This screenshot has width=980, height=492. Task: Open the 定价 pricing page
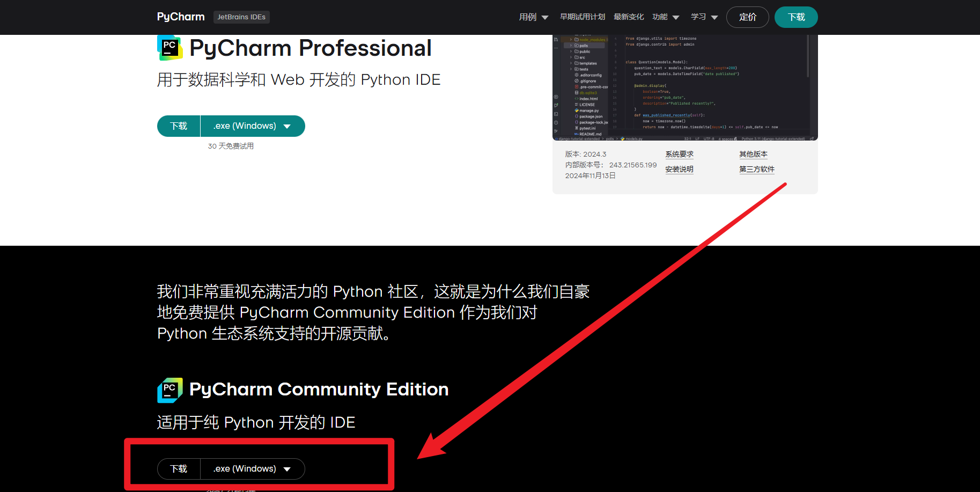click(x=748, y=17)
